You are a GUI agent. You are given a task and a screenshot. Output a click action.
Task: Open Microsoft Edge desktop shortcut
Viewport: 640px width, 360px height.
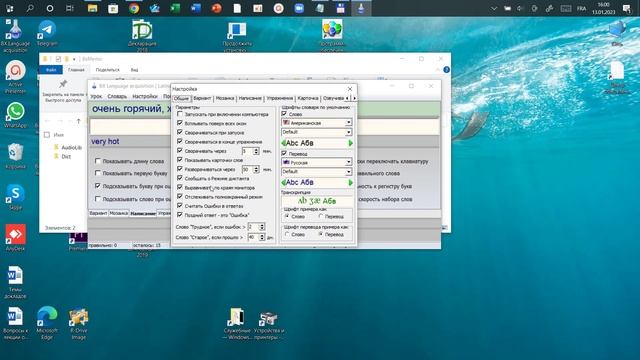[47, 323]
